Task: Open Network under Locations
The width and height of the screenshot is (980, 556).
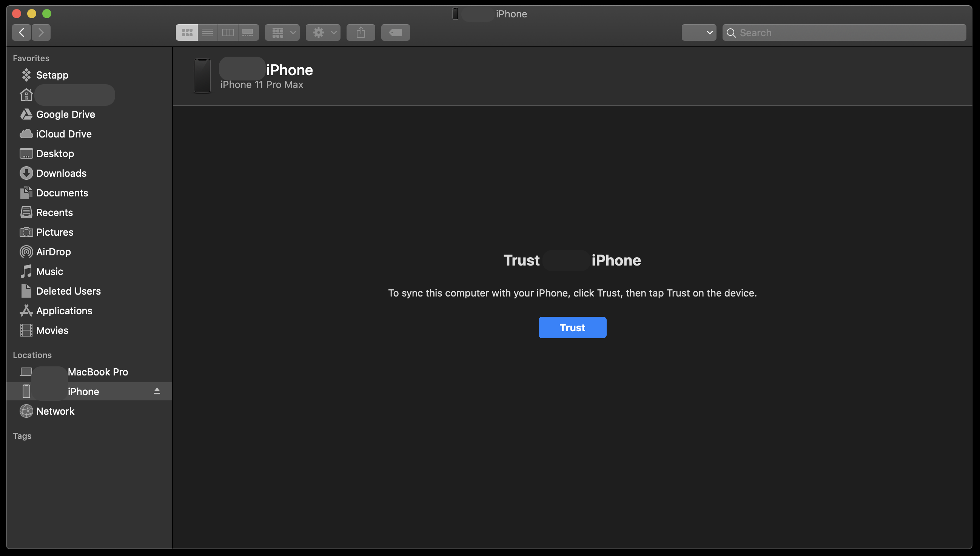Action: [89, 411]
